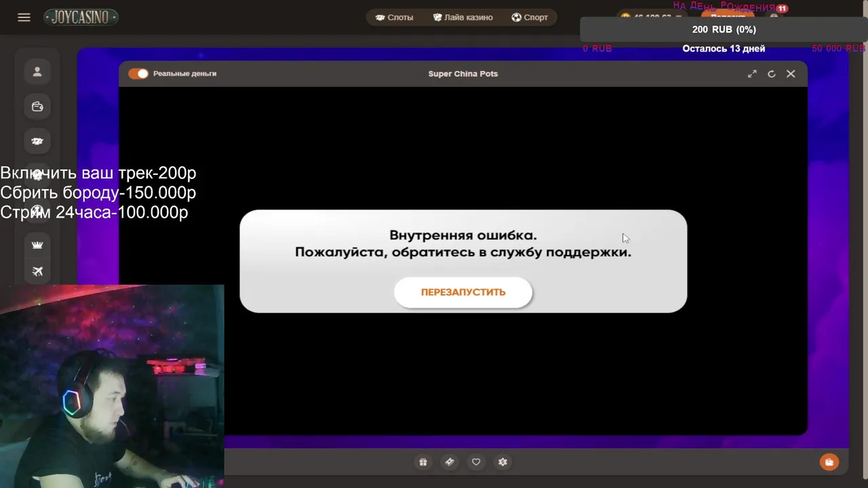This screenshot has width=868, height=488.
Task: Click the Внутренняя ошибка message text
Action: coord(463,235)
